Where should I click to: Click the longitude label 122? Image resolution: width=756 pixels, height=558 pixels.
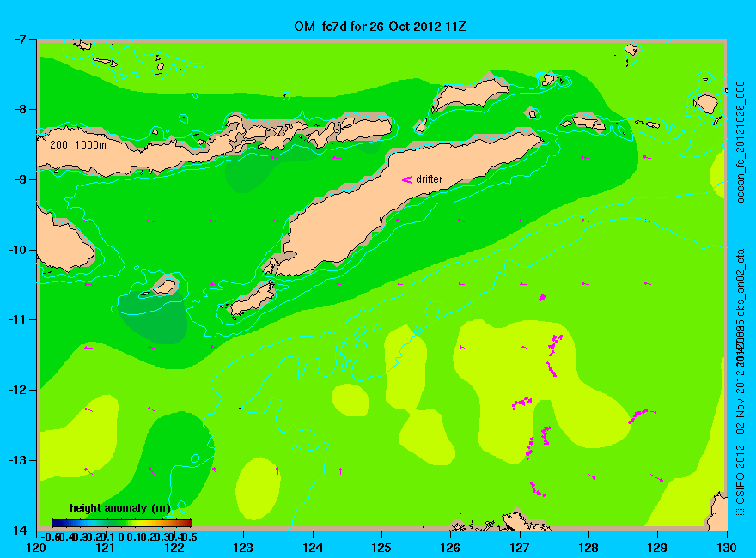pyautogui.click(x=174, y=548)
